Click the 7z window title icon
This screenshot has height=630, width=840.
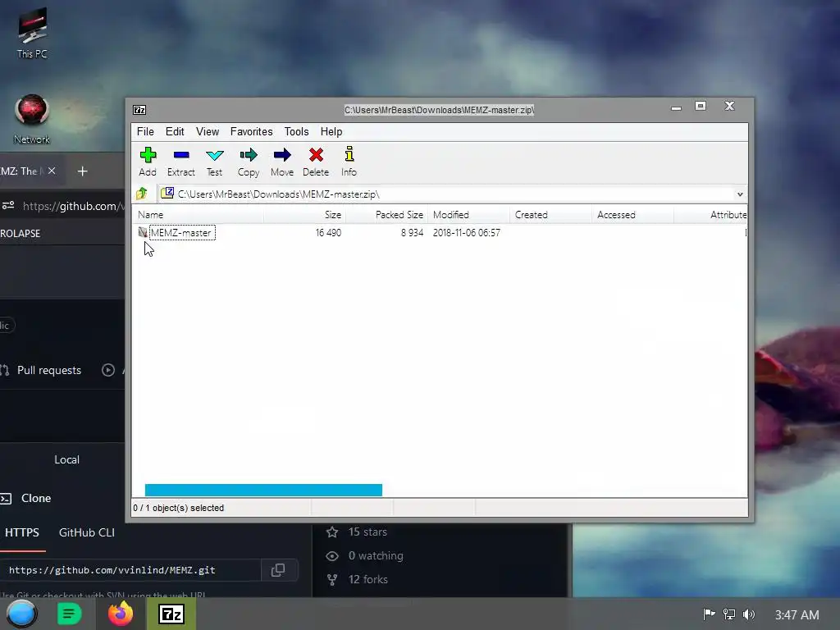click(x=139, y=110)
